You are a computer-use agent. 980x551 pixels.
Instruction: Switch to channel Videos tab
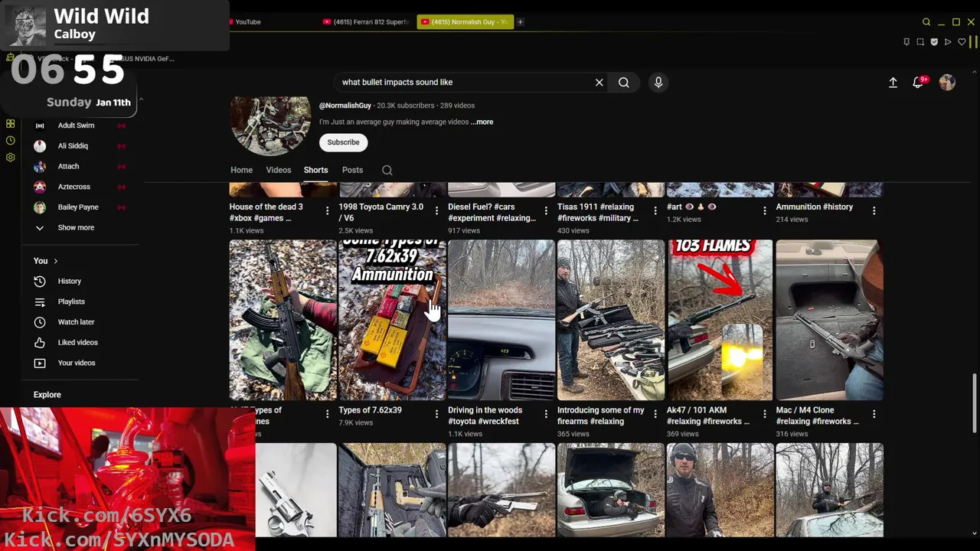(x=279, y=170)
